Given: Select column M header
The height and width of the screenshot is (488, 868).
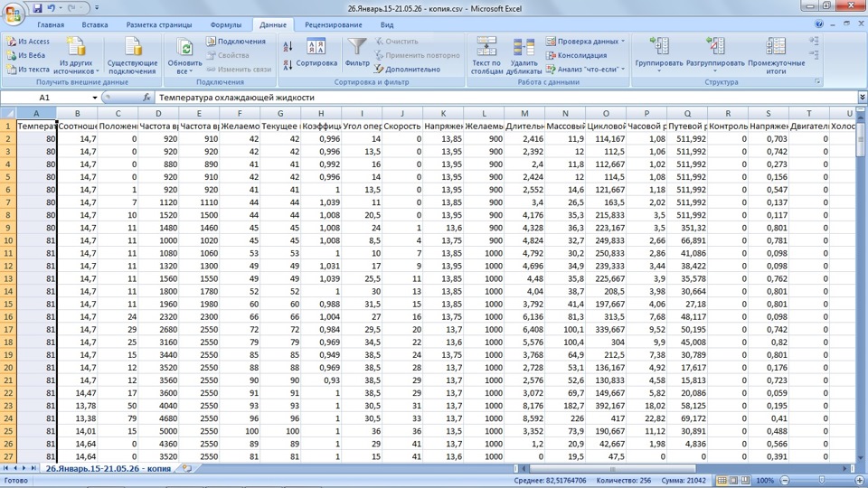Looking at the screenshot, I should (x=524, y=114).
